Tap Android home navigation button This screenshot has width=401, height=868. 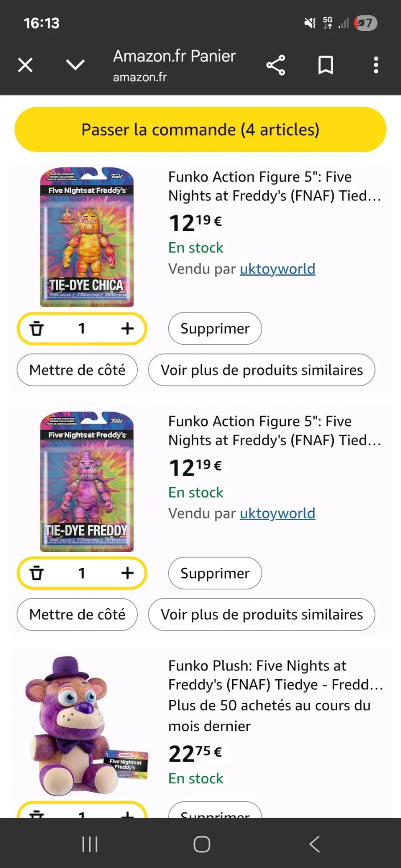202,844
